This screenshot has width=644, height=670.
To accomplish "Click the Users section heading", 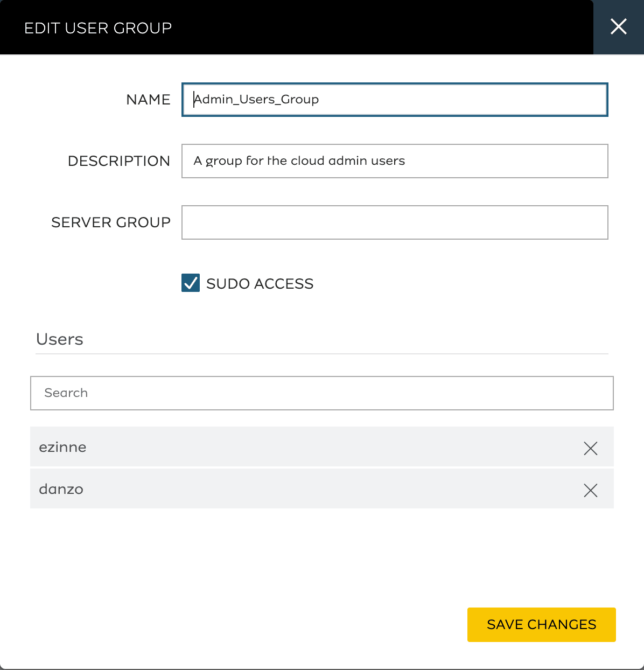I will [x=60, y=339].
